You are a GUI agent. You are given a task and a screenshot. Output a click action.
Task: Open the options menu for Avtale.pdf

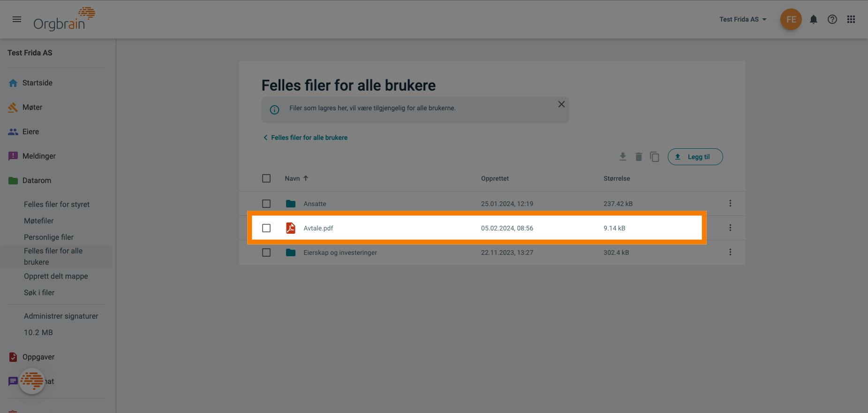tap(730, 228)
